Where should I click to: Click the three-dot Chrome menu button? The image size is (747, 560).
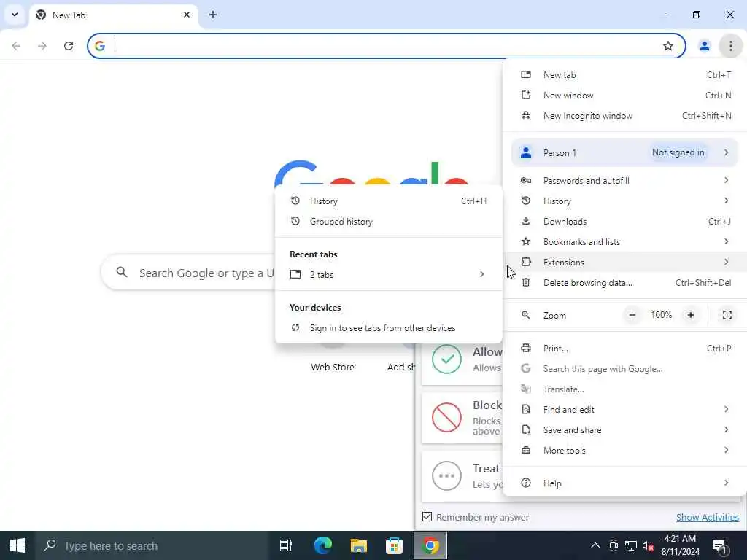point(730,46)
